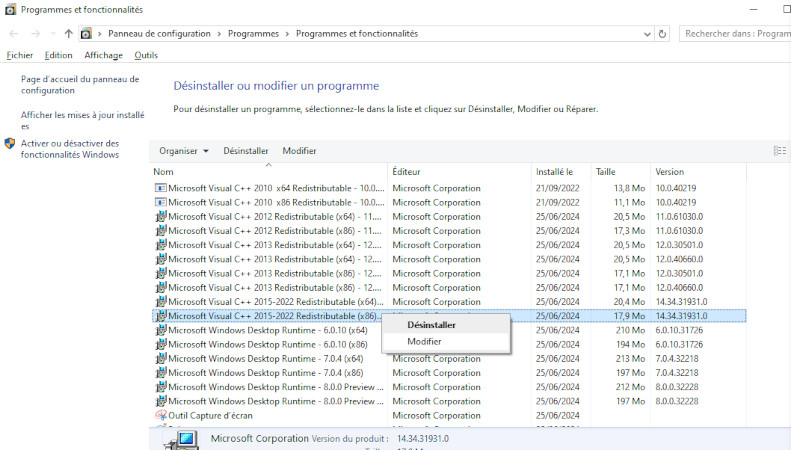Refresh the programs list
Screen dimensions: 791x450
[662, 34]
